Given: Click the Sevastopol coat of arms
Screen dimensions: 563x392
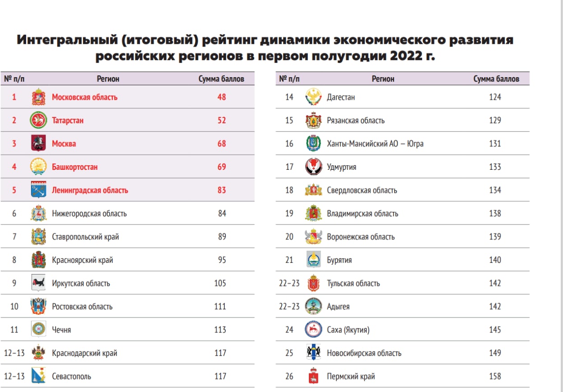Looking at the screenshot, I should click(38, 376).
